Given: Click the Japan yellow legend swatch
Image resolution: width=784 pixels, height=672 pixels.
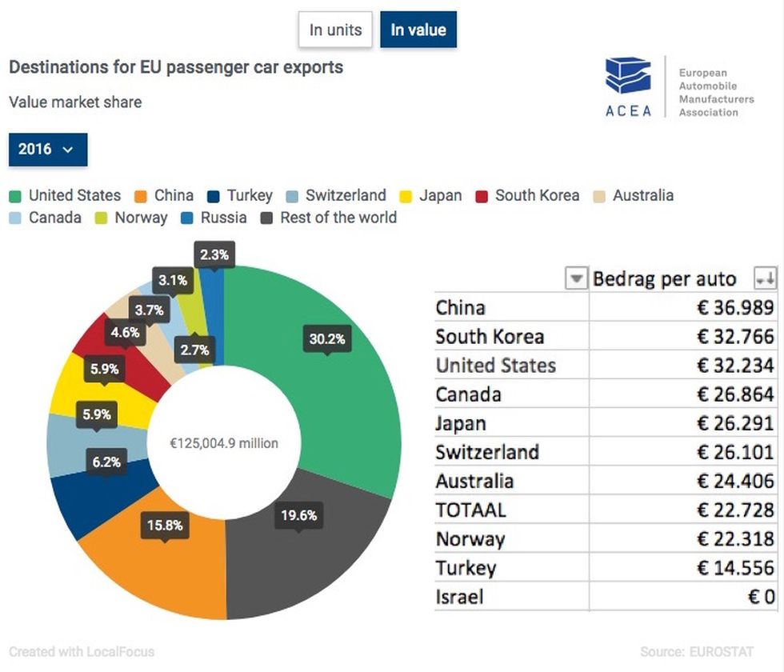Looking at the screenshot, I should click(x=406, y=197).
